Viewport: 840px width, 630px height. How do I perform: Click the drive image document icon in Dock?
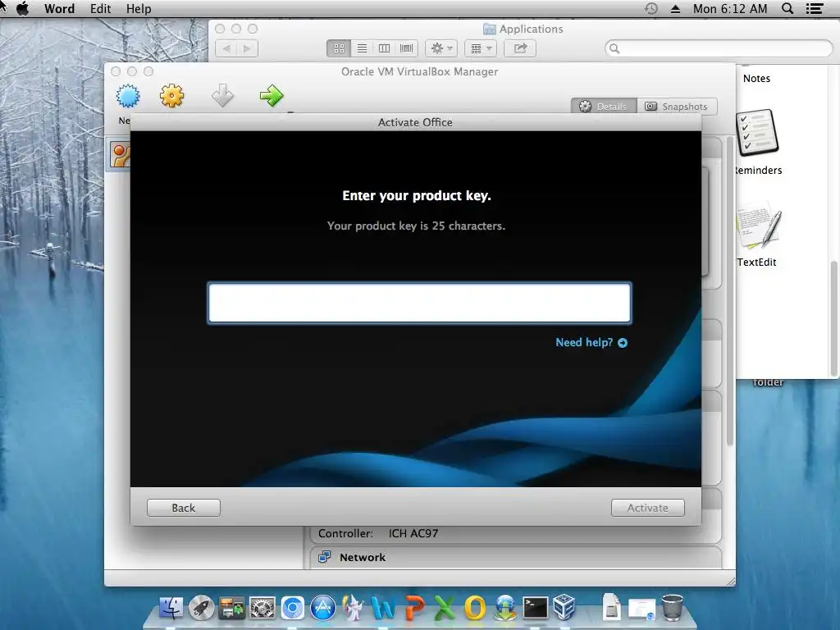point(611,607)
